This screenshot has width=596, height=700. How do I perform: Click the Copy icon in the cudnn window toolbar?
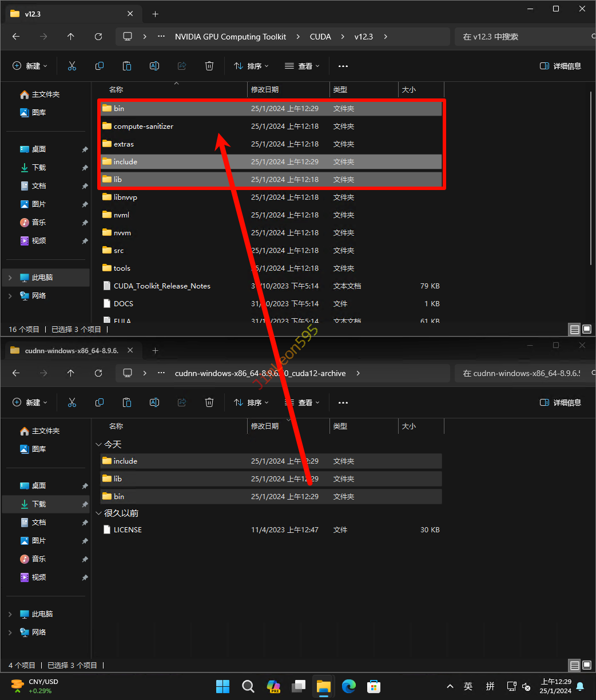tap(100, 402)
